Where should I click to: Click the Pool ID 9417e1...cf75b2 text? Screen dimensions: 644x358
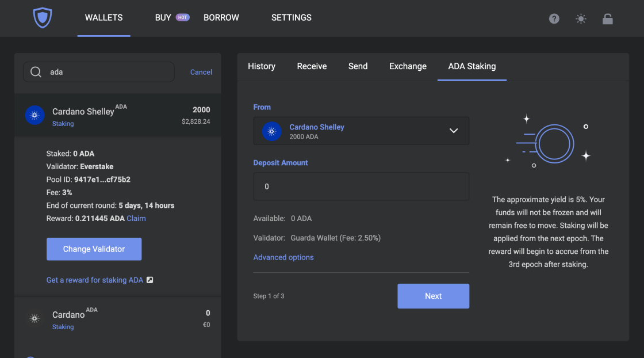pyautogui.click(x=89, y=180)
